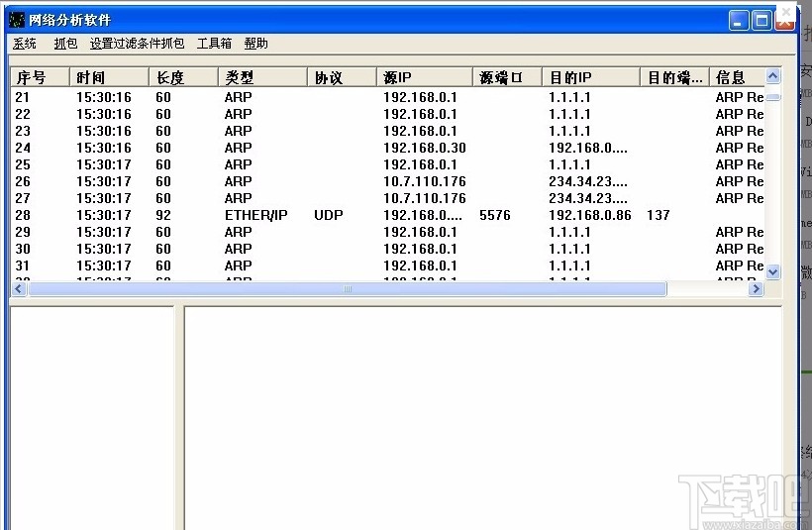Select packet row number 23
Viewport: 812px width, 530px height.
tap(388, 131)
